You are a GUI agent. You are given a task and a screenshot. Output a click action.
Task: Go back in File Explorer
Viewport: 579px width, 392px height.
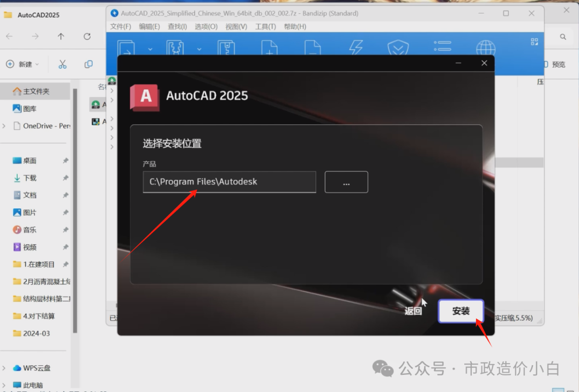coord(10,36)
